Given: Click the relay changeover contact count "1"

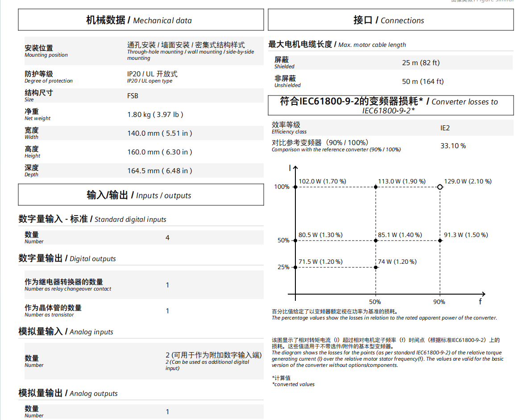Looking at the screenshot, I should point(168,285).
